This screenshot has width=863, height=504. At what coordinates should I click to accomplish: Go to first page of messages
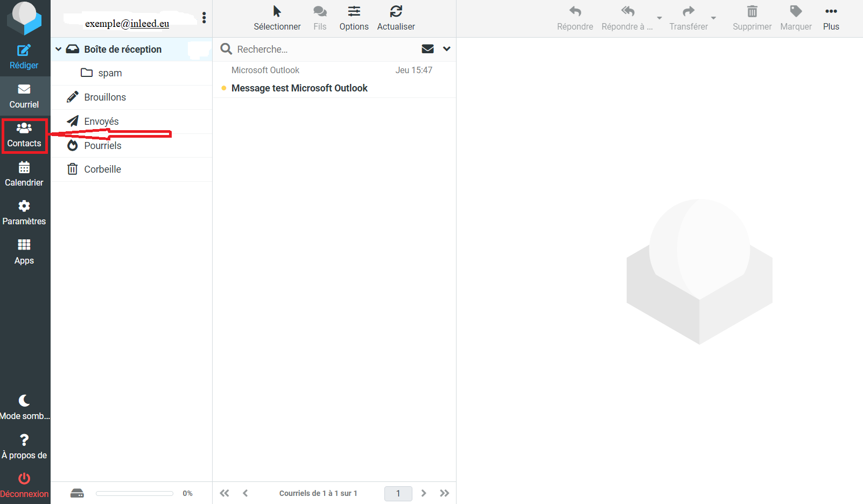[x=224, y=493]
